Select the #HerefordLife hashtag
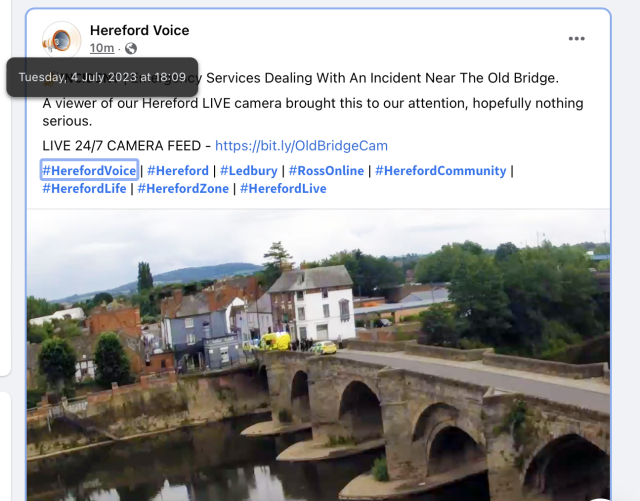The width and height of the screenshot is (640, 501). click(x=84, y=189)
